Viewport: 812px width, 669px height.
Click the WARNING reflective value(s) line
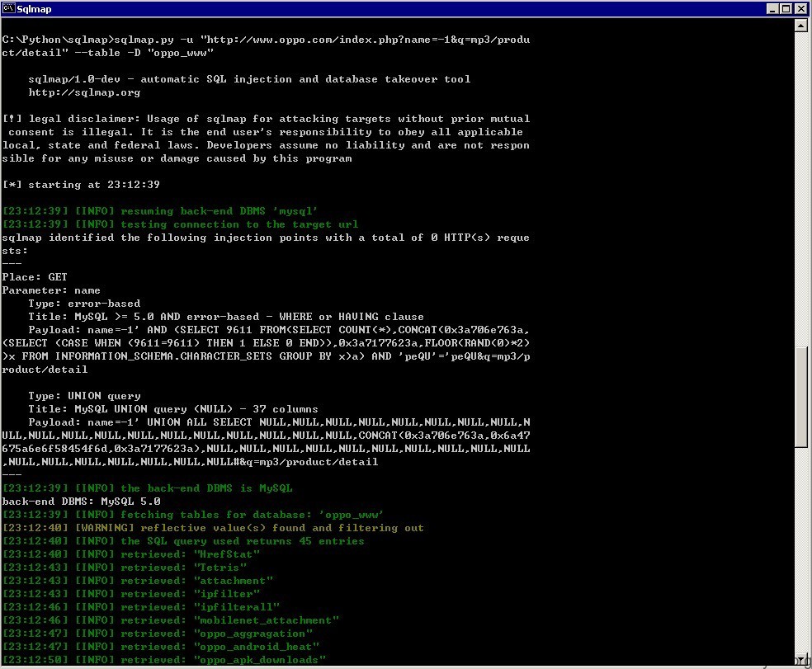click(213, 528)
